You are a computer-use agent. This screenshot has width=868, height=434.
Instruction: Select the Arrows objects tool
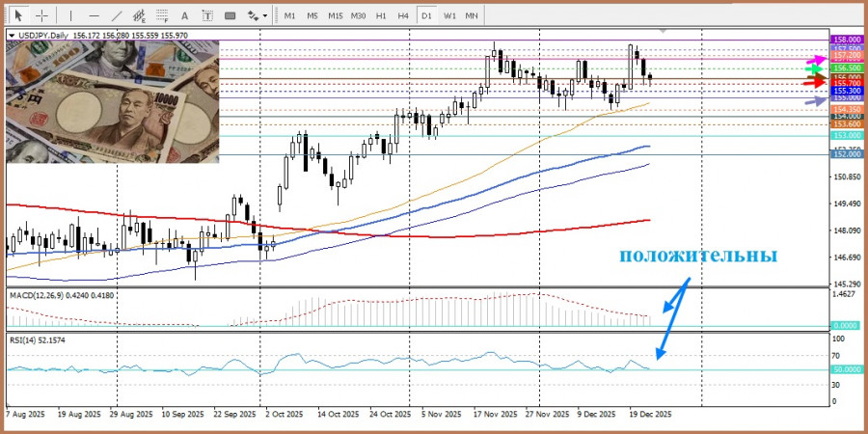point(253,15)
